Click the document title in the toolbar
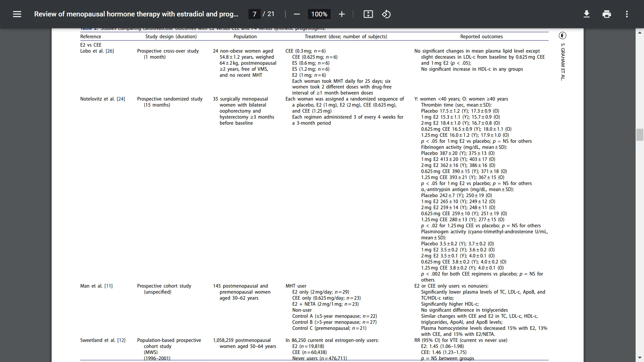The width and height of the screenshot is (644, 362). pos(136,14)
